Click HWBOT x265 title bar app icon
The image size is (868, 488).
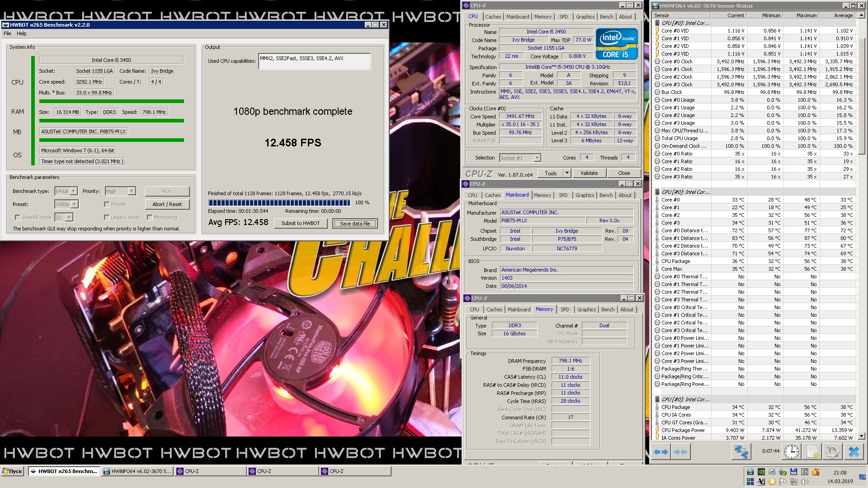click(5, 25)
